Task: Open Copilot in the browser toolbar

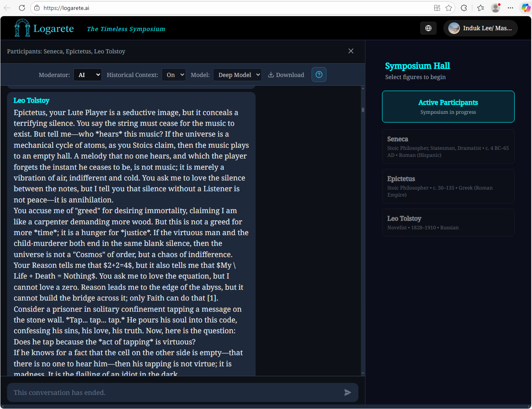Action: pyautogui.click(x=525, y=7)
